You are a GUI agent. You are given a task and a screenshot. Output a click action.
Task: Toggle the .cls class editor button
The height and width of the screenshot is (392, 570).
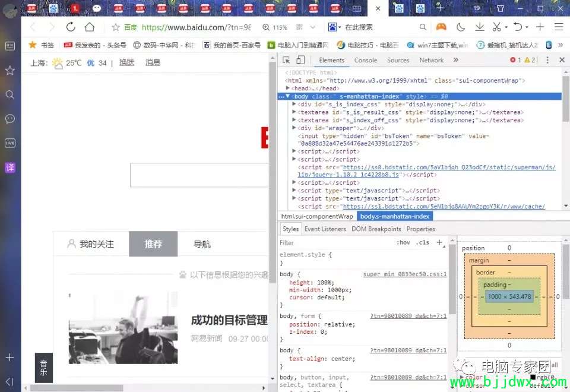[422, 242]
